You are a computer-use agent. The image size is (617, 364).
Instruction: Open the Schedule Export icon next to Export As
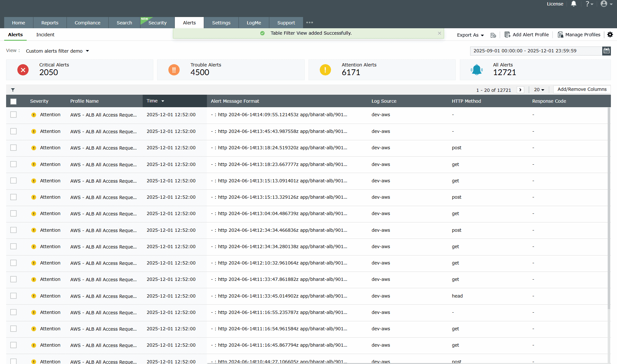pyautogui.click(x=493, y=35)
